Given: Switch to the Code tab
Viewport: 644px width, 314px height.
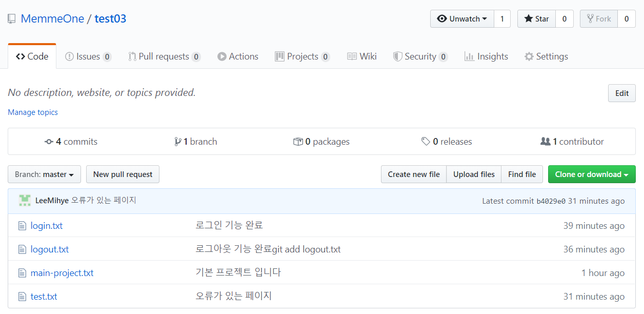Looking at the screenshot, I should coord(32,56).
